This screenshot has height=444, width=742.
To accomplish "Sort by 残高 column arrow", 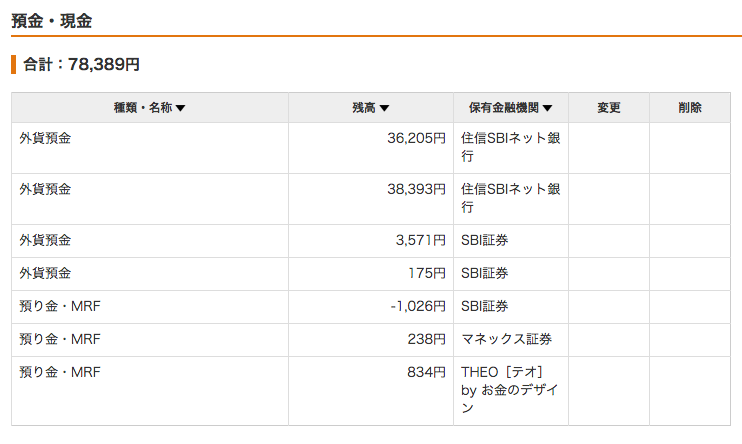I will point(384,108).
